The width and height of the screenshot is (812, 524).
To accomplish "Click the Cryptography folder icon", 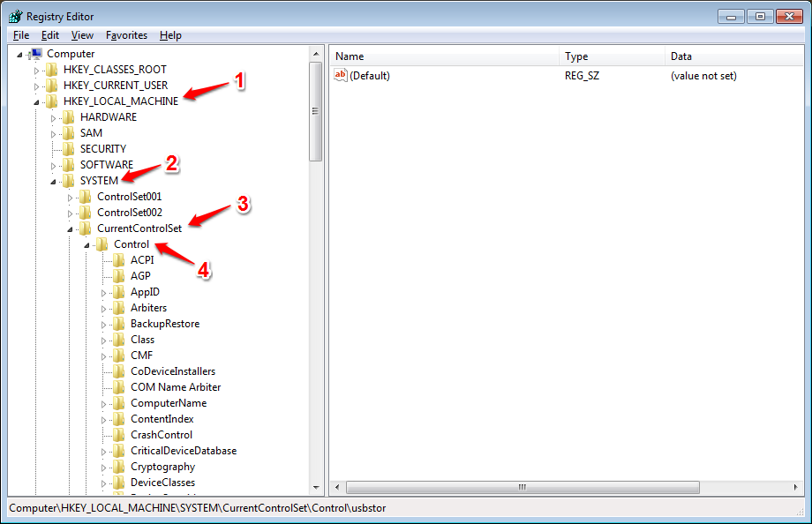I will coord(118,467).
